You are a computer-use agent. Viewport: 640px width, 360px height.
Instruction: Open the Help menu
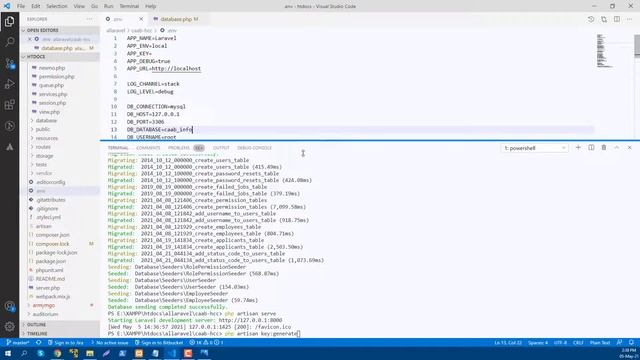click(151, 6)
